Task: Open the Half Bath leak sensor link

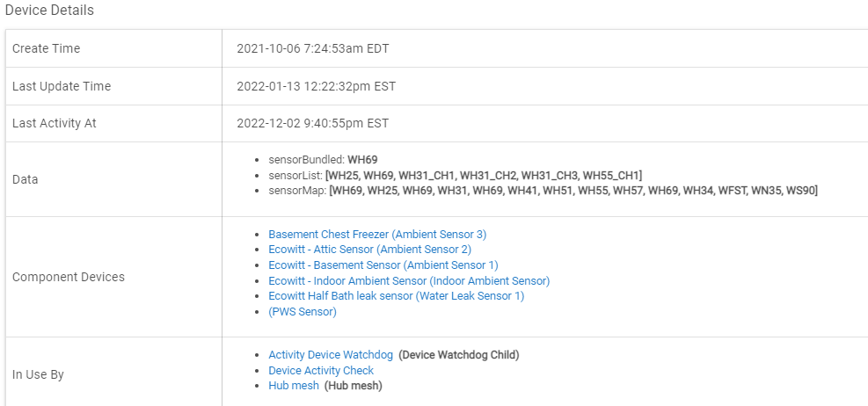Action: click(x=396, y=296)
